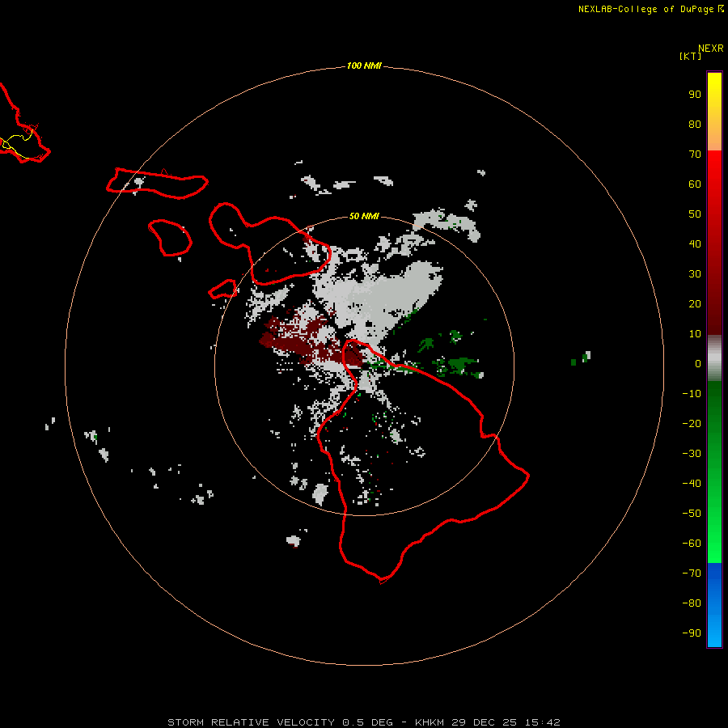The image size is (728, 728).
Task: Click the -60 value on velocity scale
Action: (692, 544)
